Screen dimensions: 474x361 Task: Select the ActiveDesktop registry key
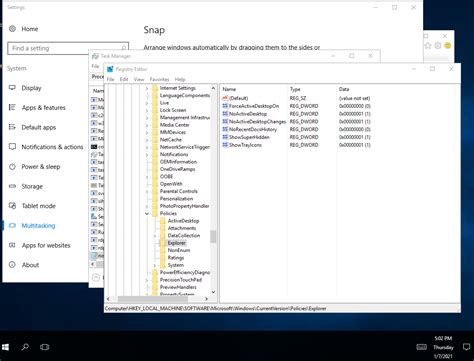(x=183, y=221)
